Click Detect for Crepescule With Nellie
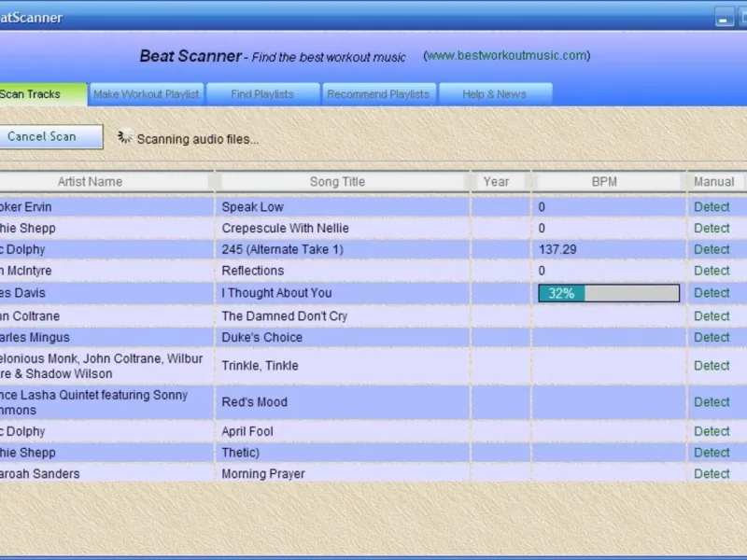The height and width of the screenshot is (560, 747). tap(712, 229)
